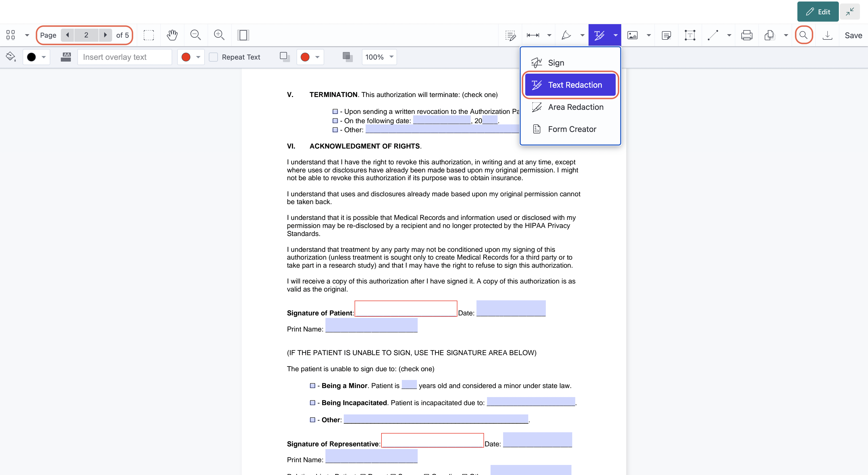Screen dimensions: 868x475
Task: Add a sticky note annotation
Action: (x=666, y=35)
